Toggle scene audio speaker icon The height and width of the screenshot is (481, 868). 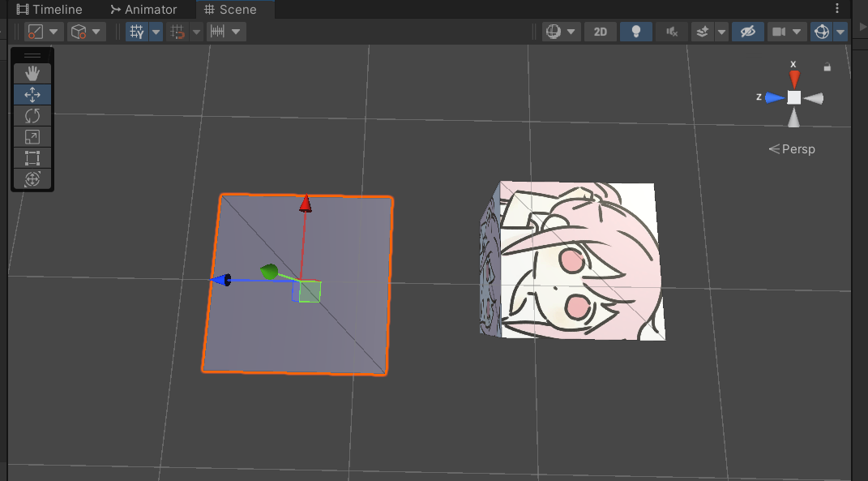pyautogui.click(x=672, y=32)
